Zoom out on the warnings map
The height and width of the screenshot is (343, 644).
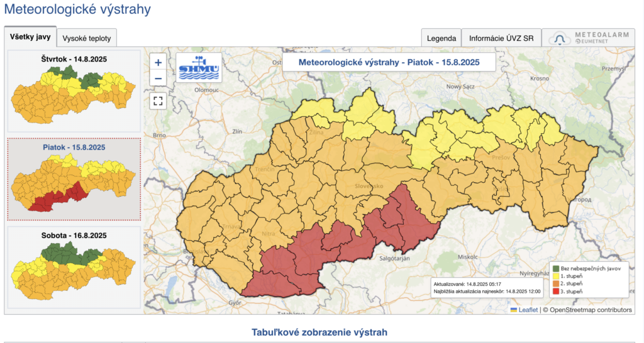(158, 79)
